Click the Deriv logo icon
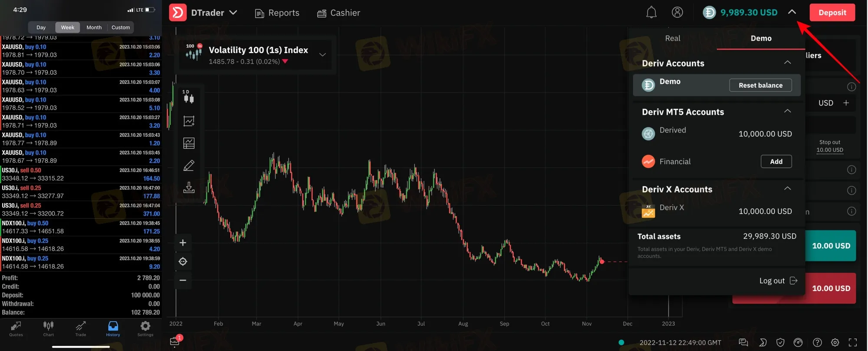This screenshot has width=868, height=351. [178, 13]
